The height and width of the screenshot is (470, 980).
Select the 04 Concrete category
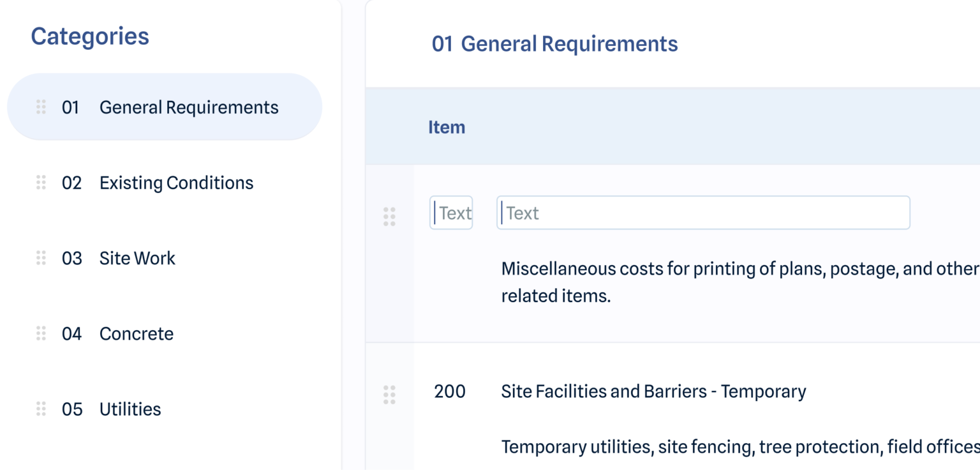click(136, 333)
